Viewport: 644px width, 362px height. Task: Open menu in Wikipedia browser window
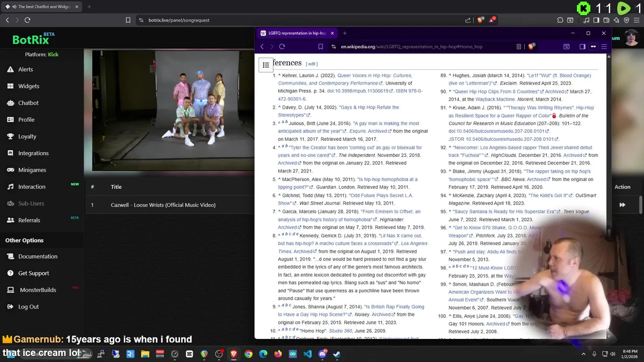click(x=604, y=46)
